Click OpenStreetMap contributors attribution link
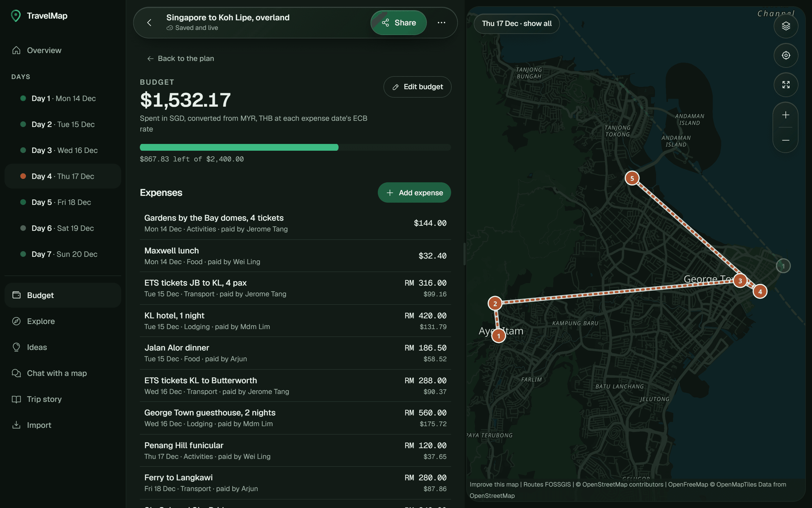Viewport: 812px width, 508px height. pos(623,484)
